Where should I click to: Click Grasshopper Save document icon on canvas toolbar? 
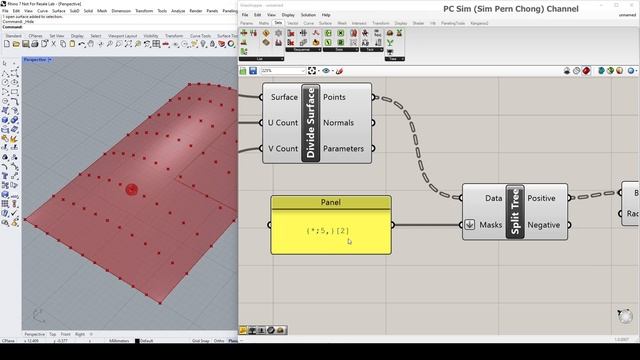click(253, 71)
